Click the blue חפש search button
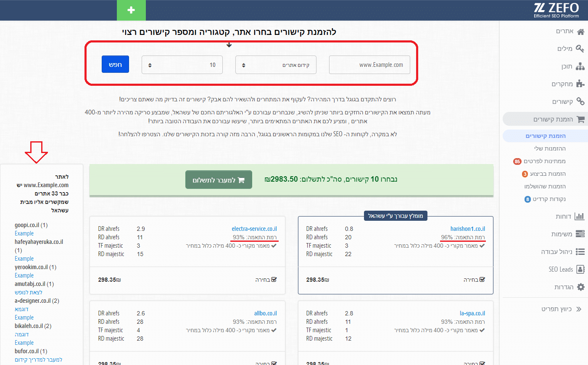 pos(115,64)
